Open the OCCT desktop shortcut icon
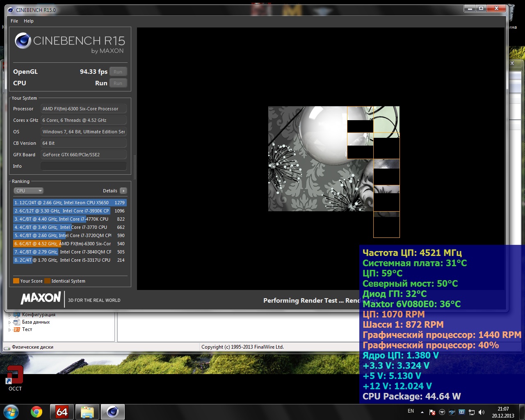This screenshot has width=525, height=420. coord(15,375)
